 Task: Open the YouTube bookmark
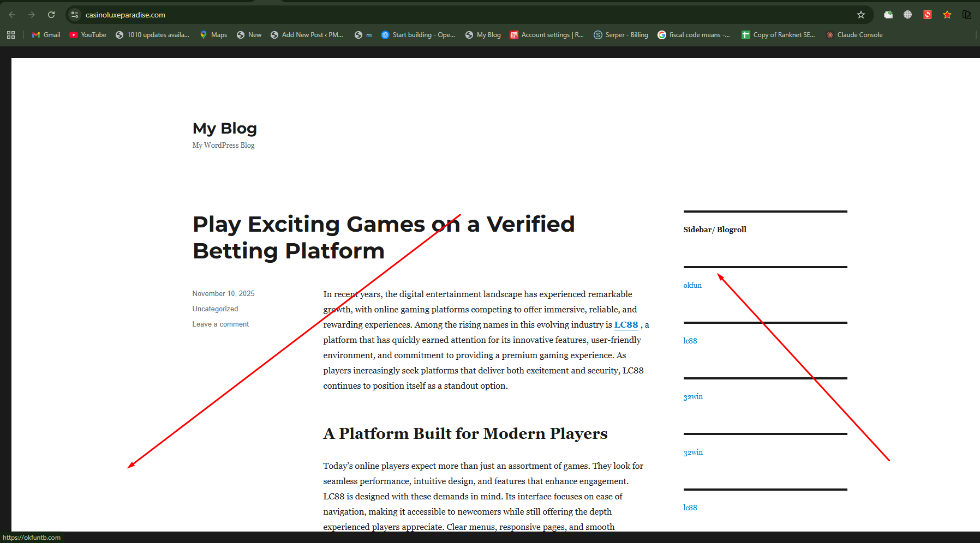pyautogui.click(x=88, y=35)
